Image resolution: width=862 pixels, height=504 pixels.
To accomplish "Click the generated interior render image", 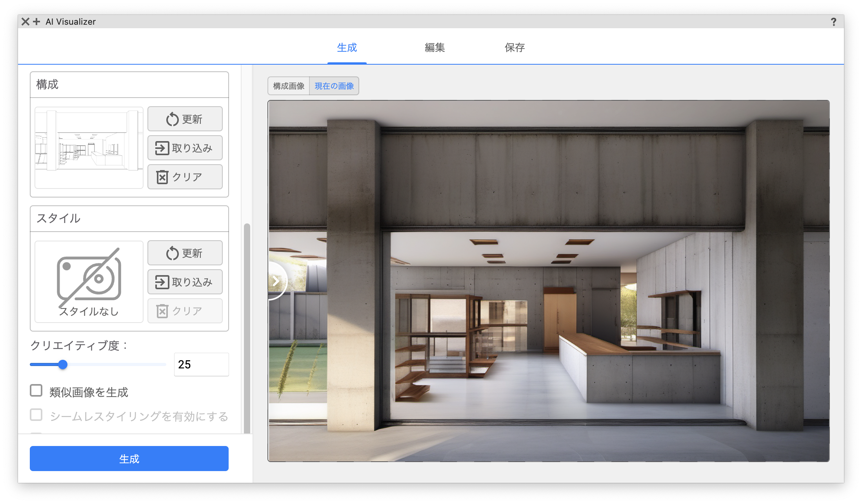I will click(x=549, y=281).
